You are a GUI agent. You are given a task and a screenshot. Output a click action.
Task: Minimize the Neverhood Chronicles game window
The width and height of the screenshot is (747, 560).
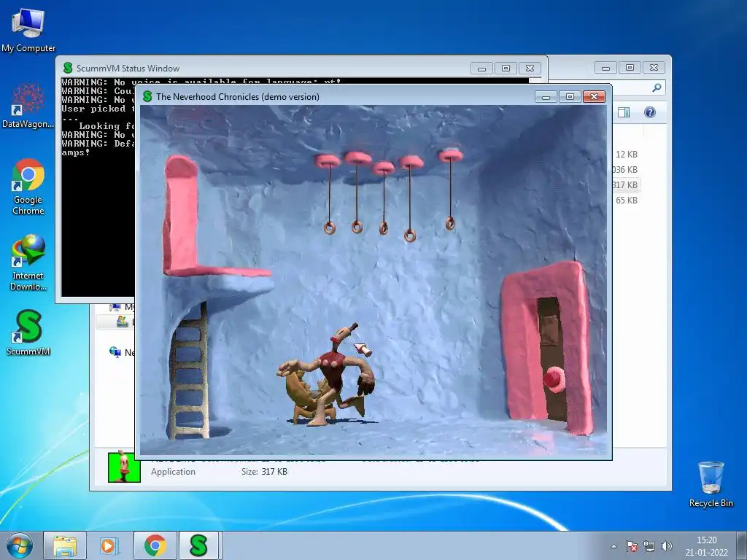coord(546,97)
